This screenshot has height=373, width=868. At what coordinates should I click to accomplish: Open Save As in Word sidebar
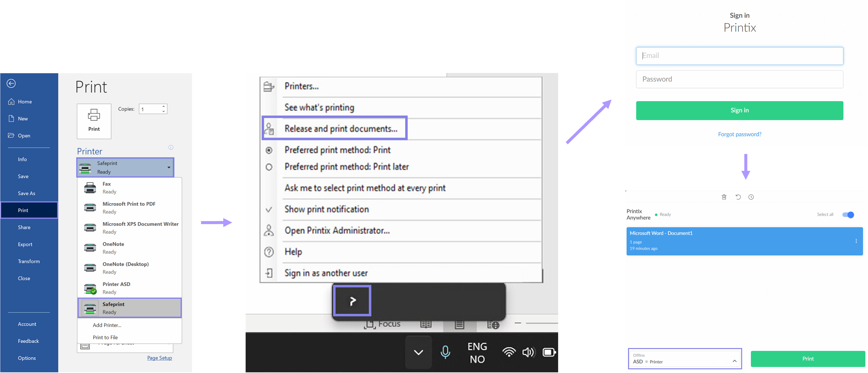tap(27, 193)
